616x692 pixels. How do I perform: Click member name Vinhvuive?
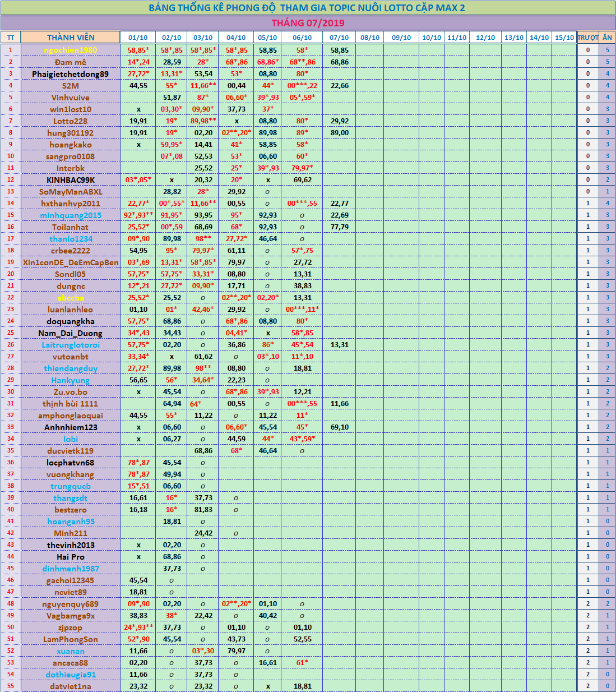[71, 97]
